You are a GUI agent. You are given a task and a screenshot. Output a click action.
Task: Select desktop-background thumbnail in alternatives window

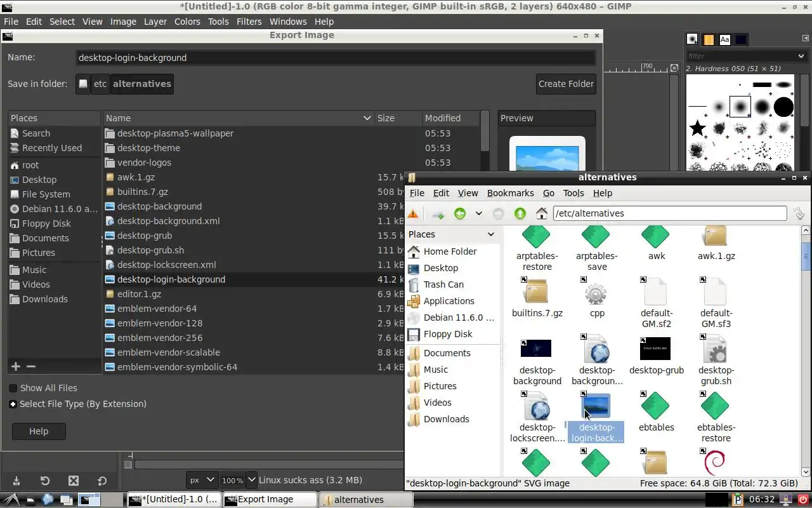tap(536, 349)
